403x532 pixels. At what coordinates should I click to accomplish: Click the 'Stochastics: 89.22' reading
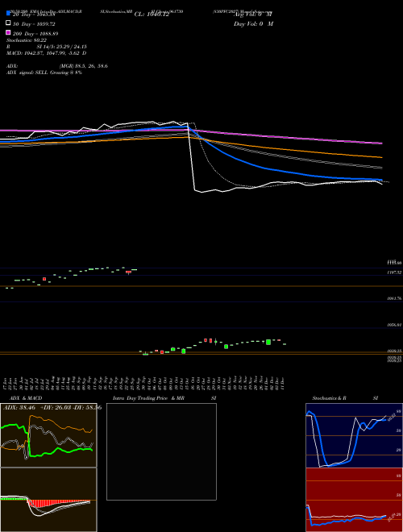point(27,40)
